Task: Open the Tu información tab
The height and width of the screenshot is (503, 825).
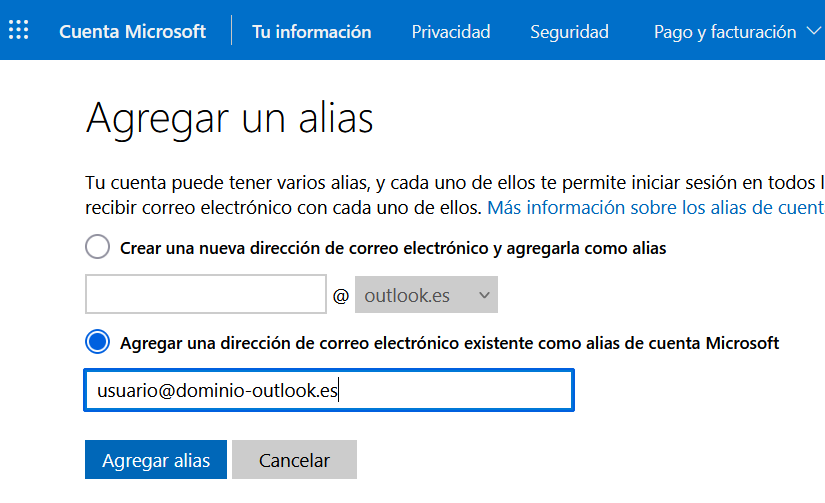Action: 311,32
